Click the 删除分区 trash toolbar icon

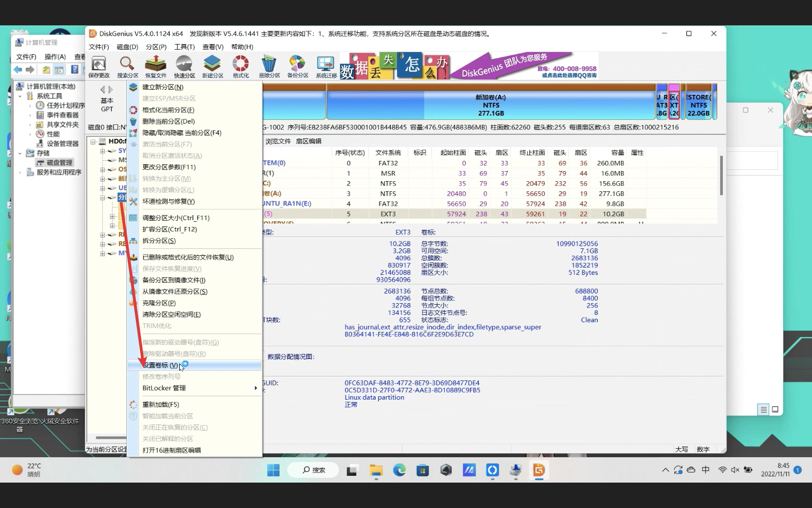coord(270,67)
